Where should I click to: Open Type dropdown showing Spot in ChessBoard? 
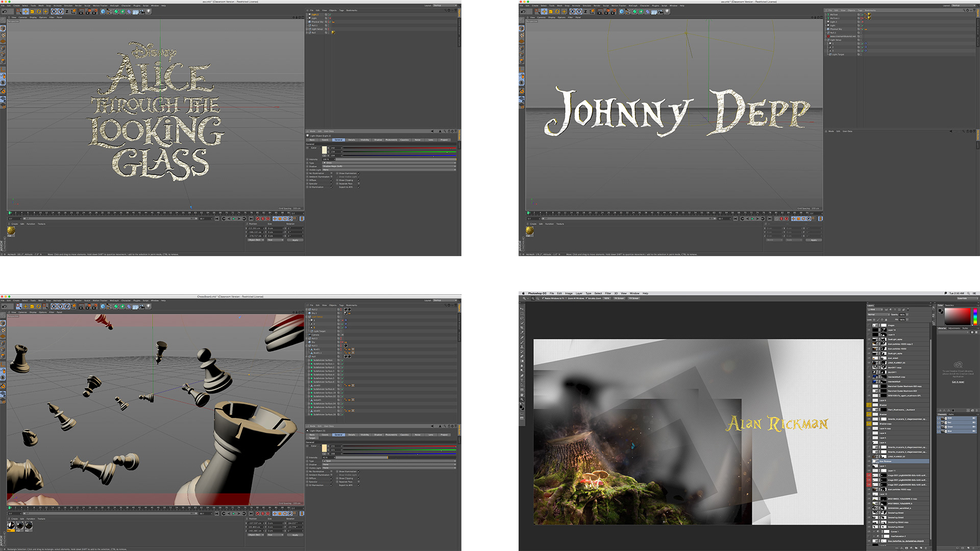[x=389, y=461]
